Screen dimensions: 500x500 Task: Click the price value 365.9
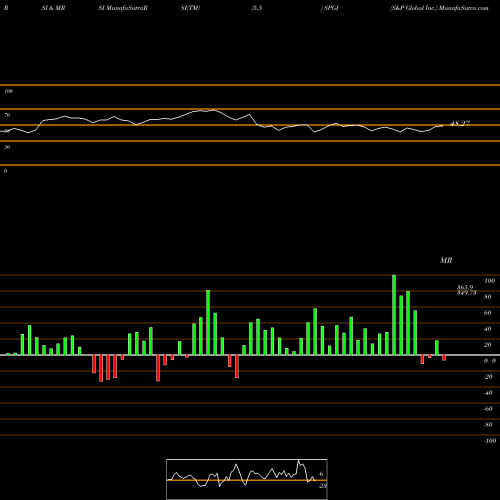pyautogui.click(x=465, y=287)
